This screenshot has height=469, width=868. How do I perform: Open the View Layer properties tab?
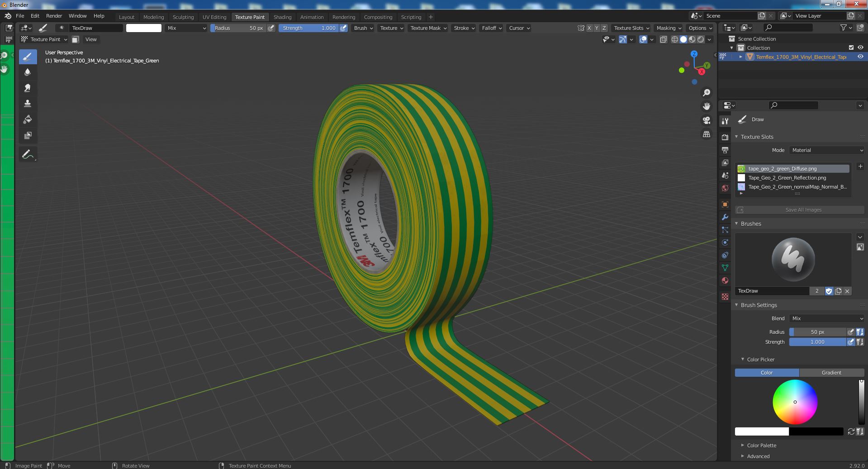click(x=725, y=162)
